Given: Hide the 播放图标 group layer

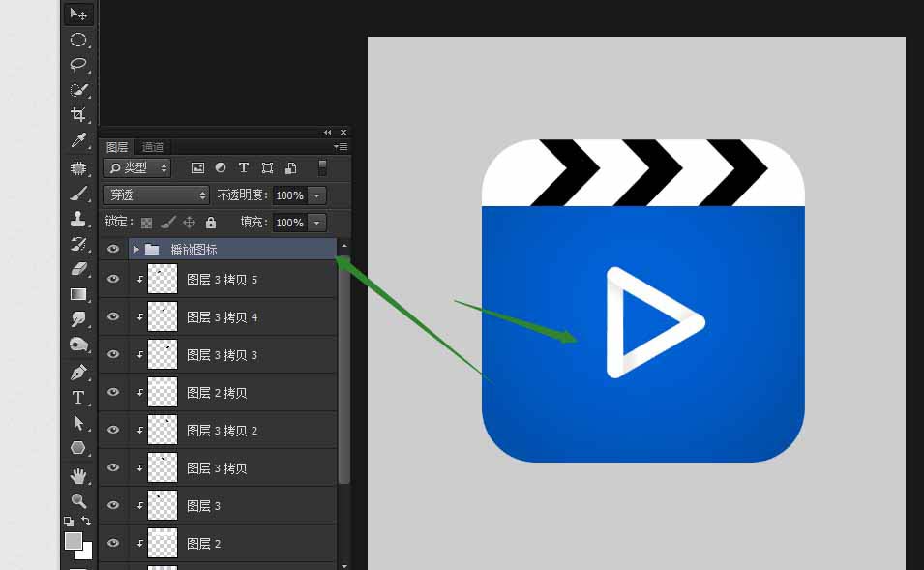Looking at the screenshot, I should pos(113,249).
